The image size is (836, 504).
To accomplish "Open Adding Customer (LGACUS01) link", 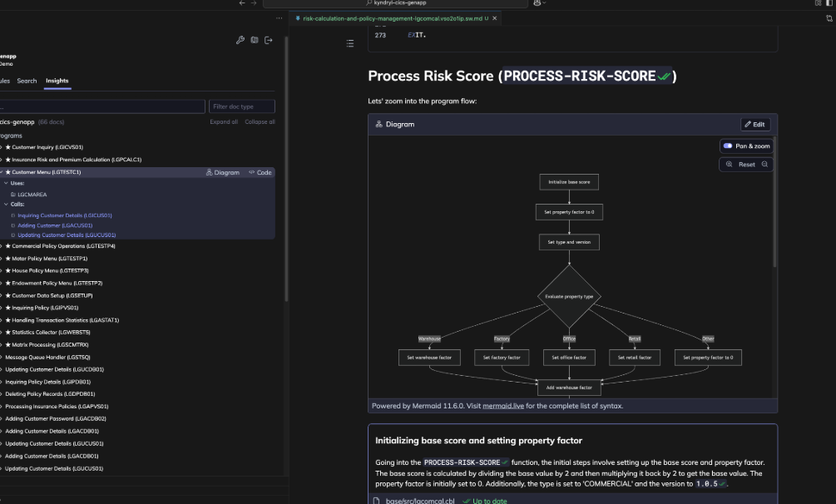I will [55, 225].
